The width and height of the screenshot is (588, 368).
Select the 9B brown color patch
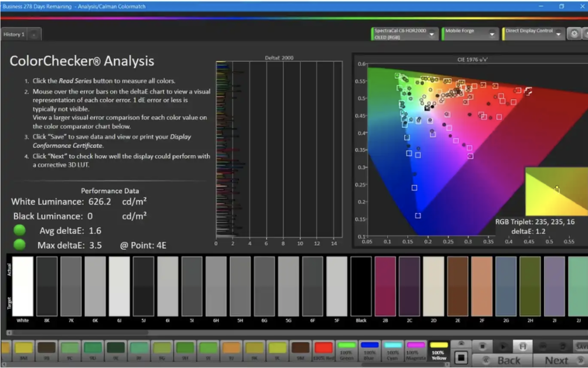click(47, 350)
